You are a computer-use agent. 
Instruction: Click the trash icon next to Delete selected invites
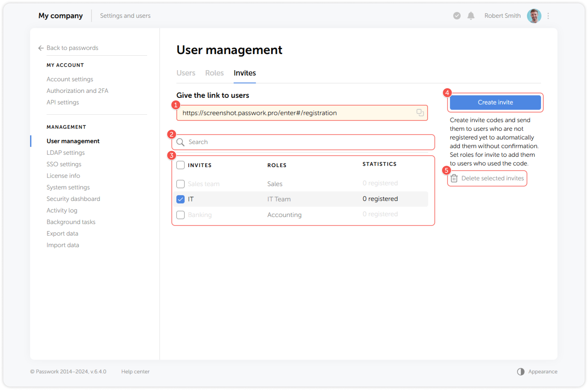454,178
